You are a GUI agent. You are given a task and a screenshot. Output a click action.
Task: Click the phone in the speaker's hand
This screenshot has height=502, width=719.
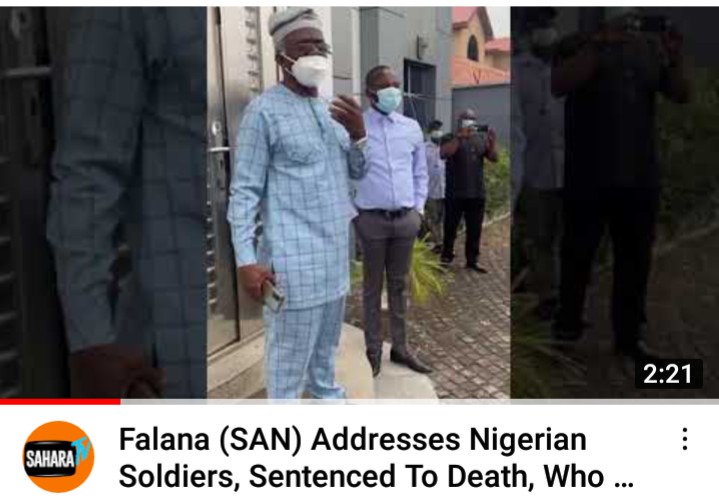click(273, 296)
